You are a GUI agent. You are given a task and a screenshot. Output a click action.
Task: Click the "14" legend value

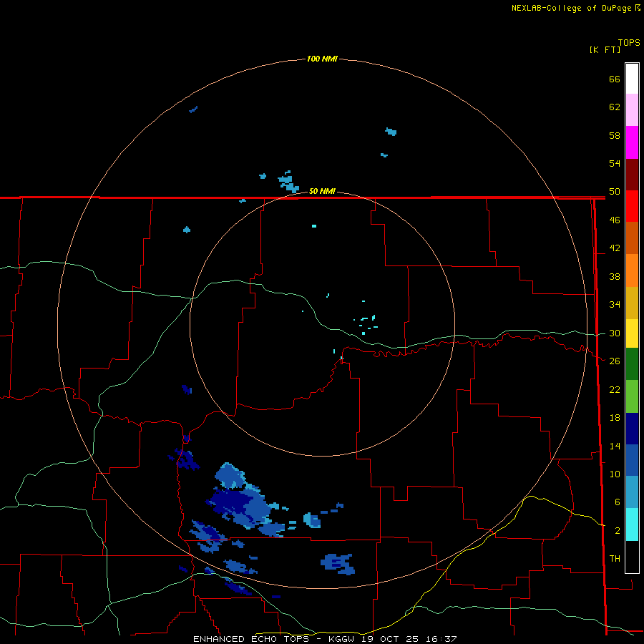[x=615, y=446]
